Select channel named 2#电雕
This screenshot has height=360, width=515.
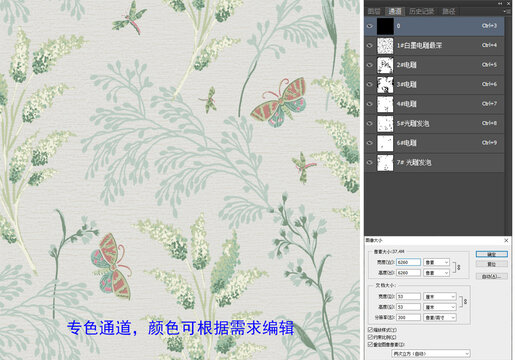point(406,65)
